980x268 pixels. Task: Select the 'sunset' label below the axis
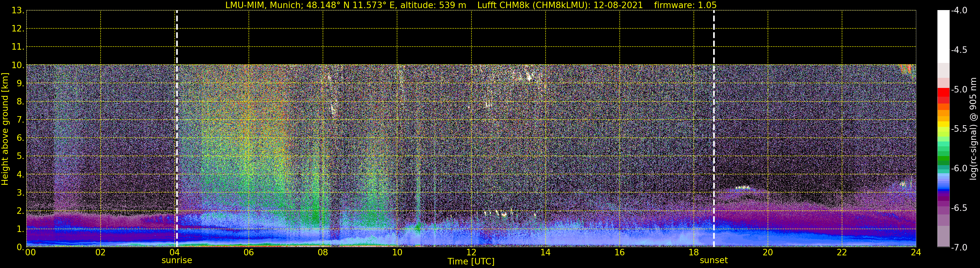coord(714,261)
